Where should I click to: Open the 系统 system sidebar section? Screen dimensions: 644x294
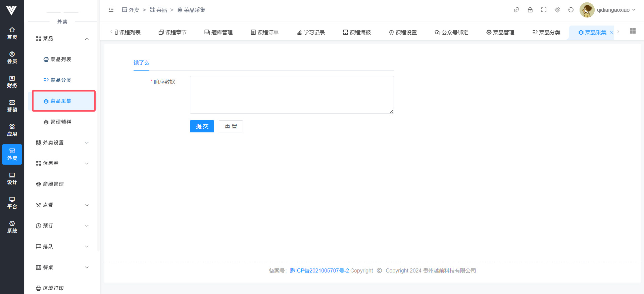point(12,227)
